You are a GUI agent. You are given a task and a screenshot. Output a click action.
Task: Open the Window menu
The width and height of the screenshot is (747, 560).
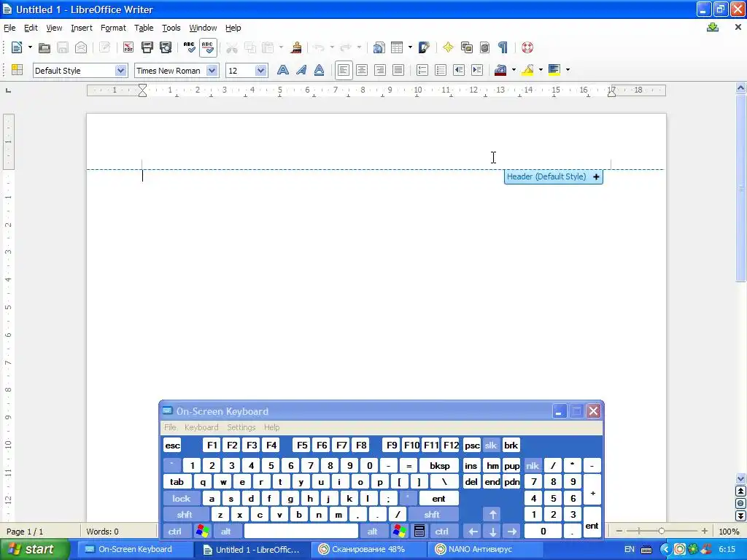(203, 28)
